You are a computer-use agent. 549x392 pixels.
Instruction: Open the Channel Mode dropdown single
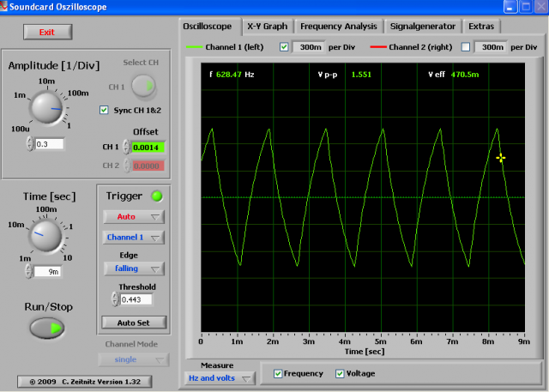(x=133, y=359)
